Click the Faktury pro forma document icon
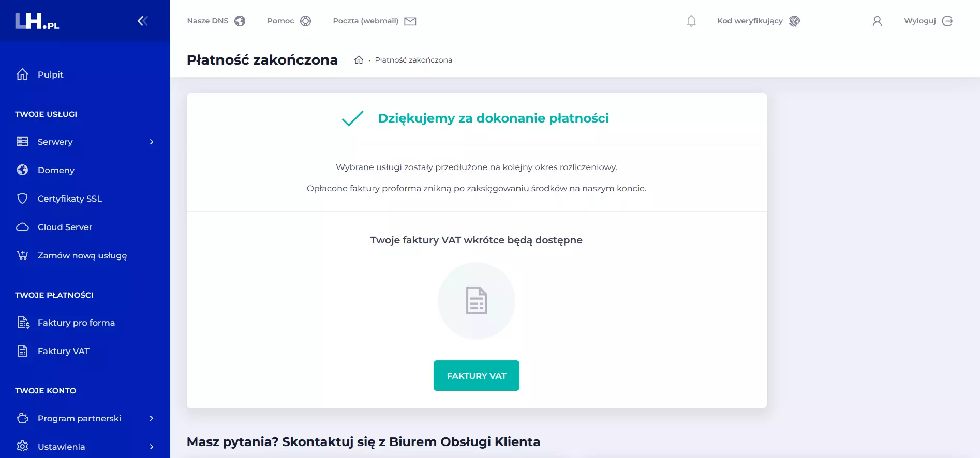Image resolution: width=980 pixels, height=458 pixels. point(23,323)
